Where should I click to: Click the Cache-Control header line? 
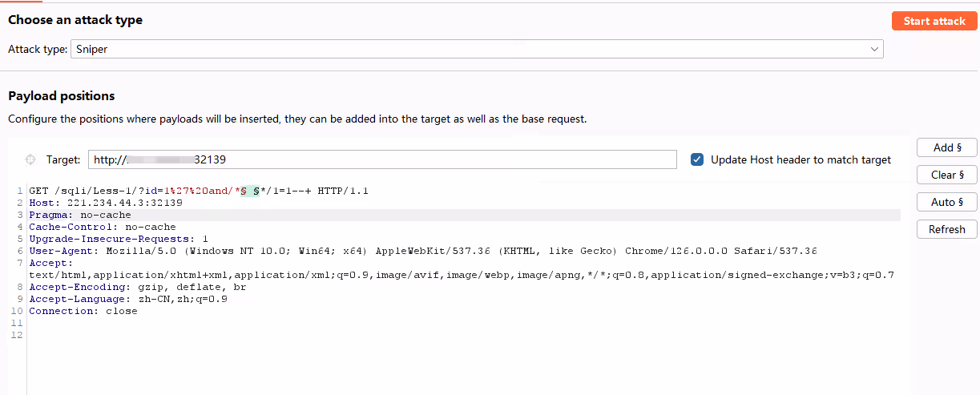point(103,227)
